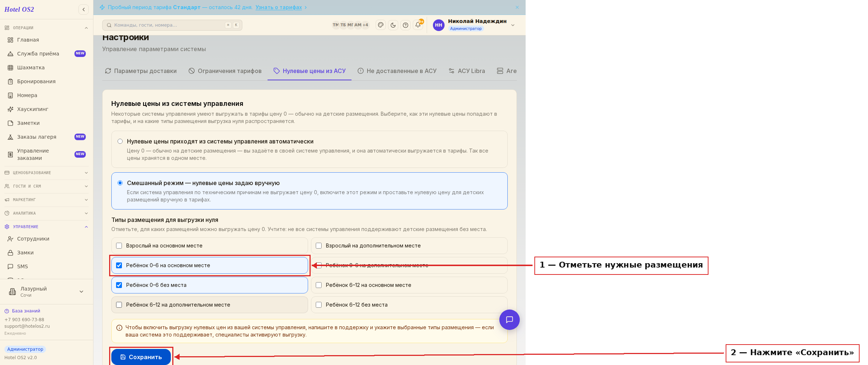Select automatic zero prices radio option
Image resolution: width=868 pixels, height=365 pixels.
coord(120,141)
